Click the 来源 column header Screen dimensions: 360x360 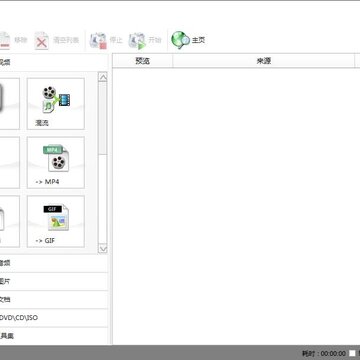pyautogui.click(x=264, y=61)
